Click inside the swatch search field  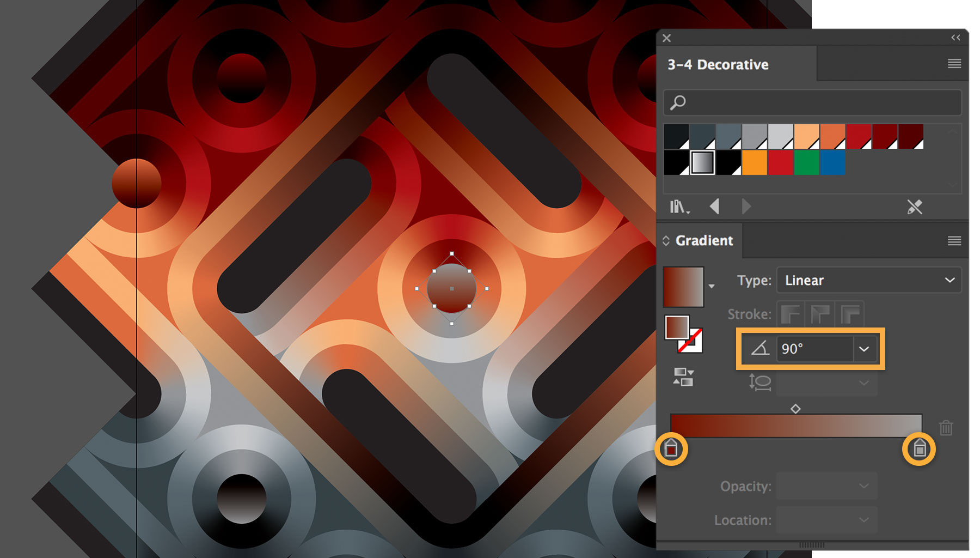tap(789, 102)
